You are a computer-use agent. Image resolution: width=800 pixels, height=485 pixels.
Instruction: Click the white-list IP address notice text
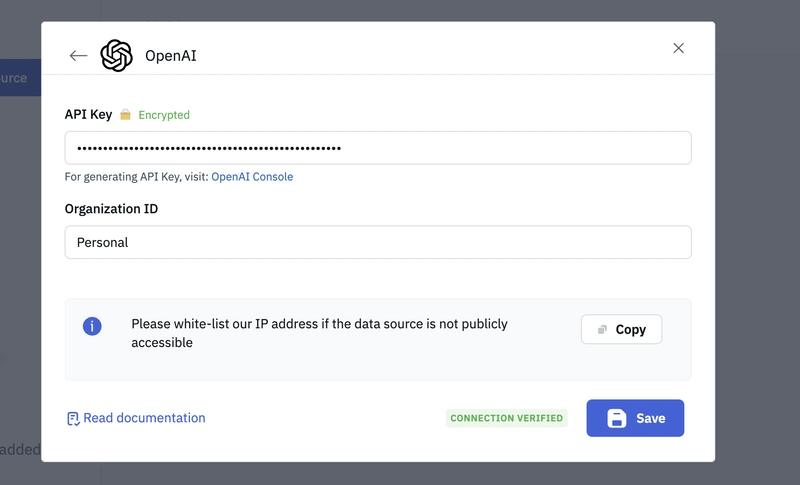pyautogui.click(x=319, y=333)
